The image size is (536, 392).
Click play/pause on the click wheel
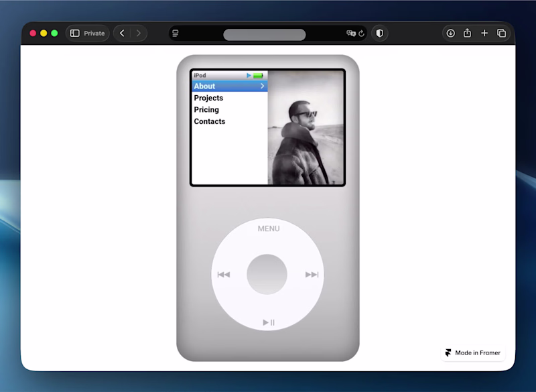pyautogui.click(x=269, y=322)
